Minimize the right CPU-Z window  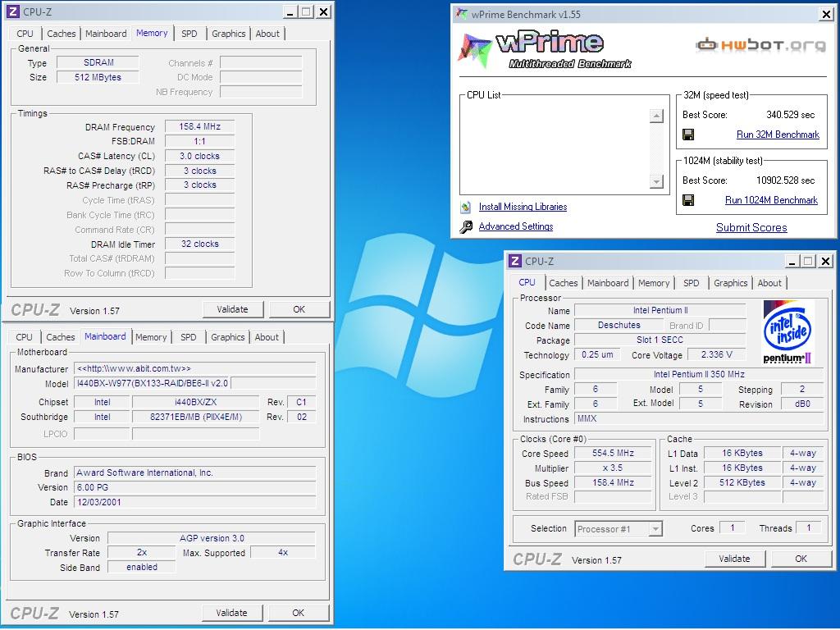[x=792, y=262]
